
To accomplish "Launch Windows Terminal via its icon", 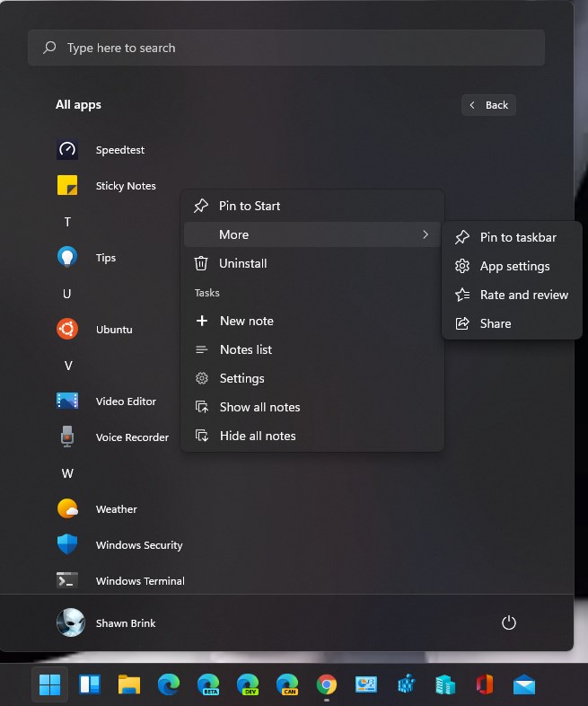I will coord(67,580).
